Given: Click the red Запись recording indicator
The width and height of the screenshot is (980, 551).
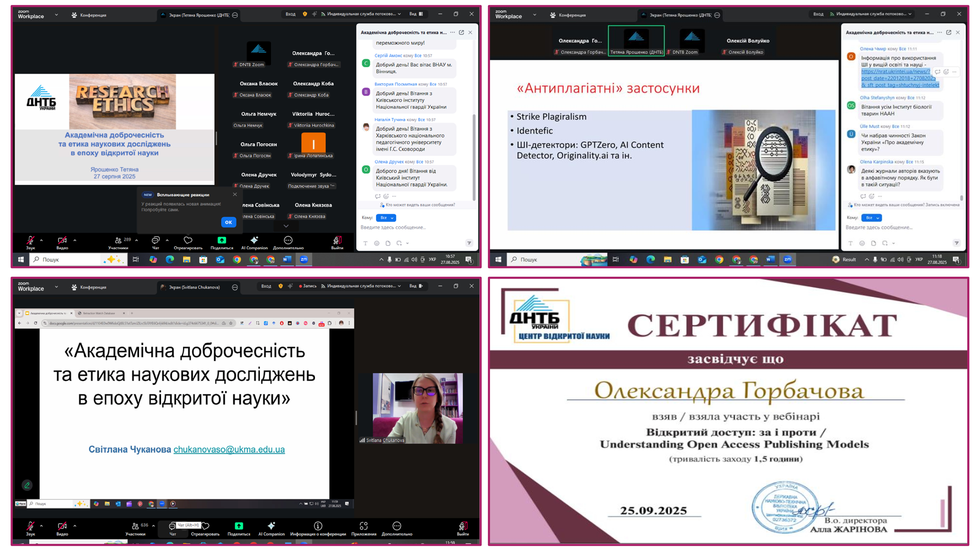Looking at the screenshot, I should pyautogui.click(x=307, y=286).
